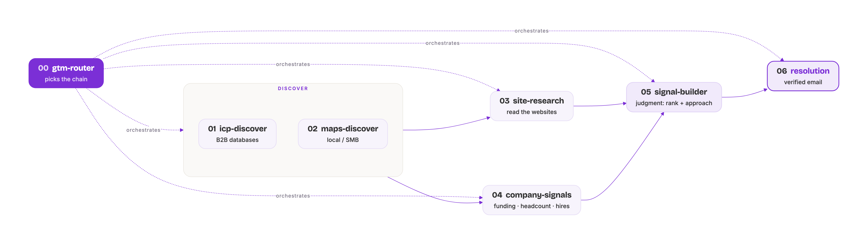Select the 05 signal-builder node

(x=674, y=97)
